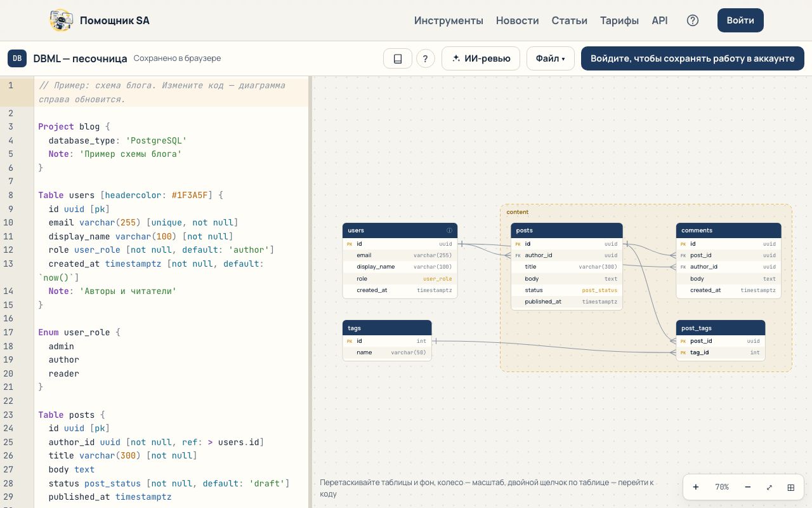Click the published_at row in posts table

point(566,302)
